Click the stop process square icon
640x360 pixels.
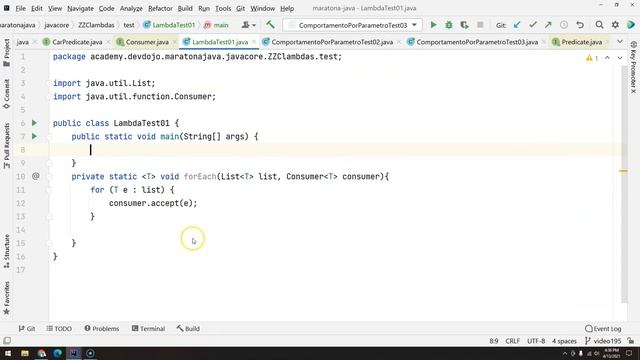(x=480, y=25)
